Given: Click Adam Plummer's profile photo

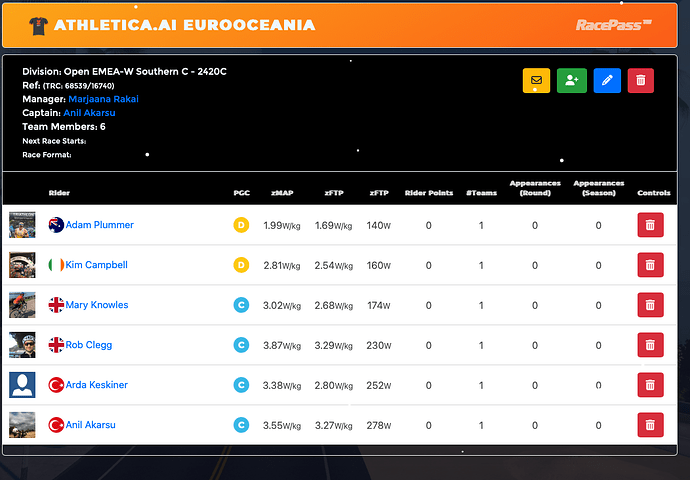Looking at the screenshot, I should [x=22, y=225].
